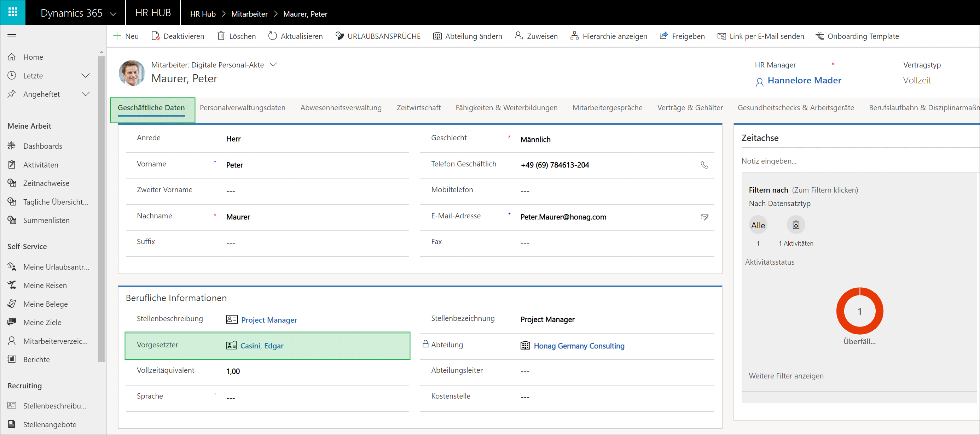Click the send email icon beside E-Mail-Adresse
The width and height of the screenshot is (980, 435).
point(704,217)
